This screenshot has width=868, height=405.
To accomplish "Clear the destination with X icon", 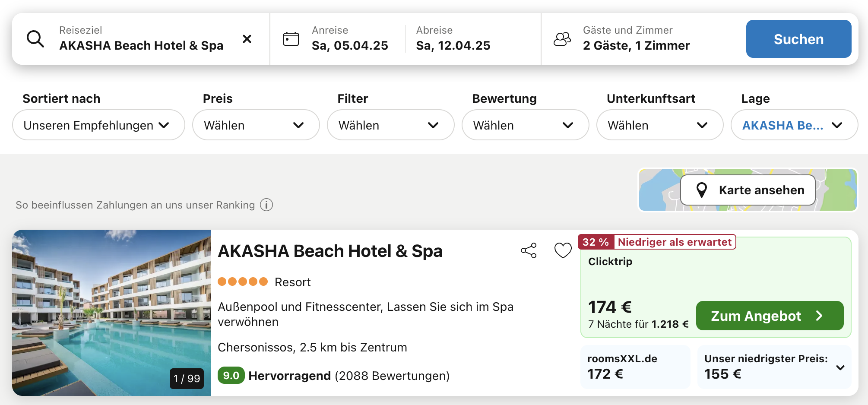I will pyautogui.click(x=247, y=39).
